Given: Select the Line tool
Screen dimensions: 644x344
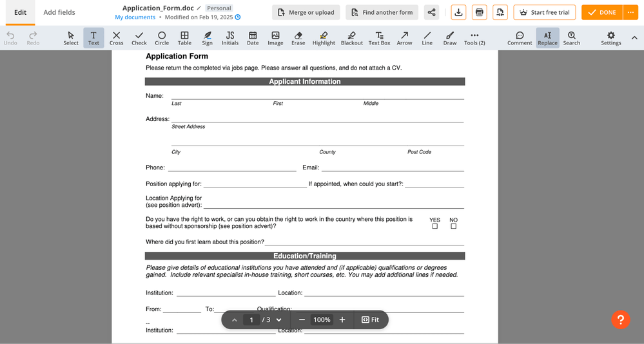Looking at the screenshot, I should tap(427, 38).
